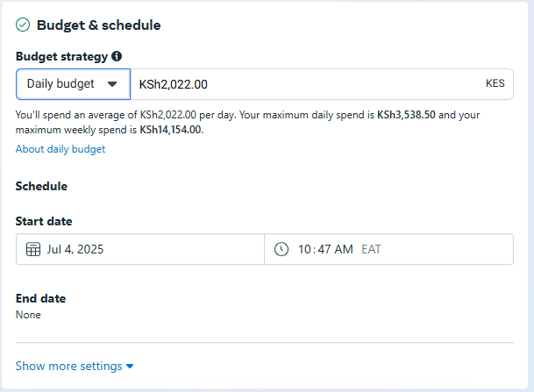The image size is (534, 392).
Task: Click the Budget & schedule section heading
Action: click(x=99, y=25)
